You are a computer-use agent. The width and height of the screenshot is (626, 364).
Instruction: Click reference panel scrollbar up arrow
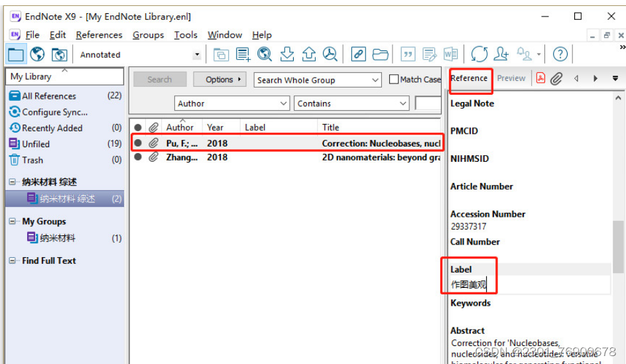[x=618, y=97]
